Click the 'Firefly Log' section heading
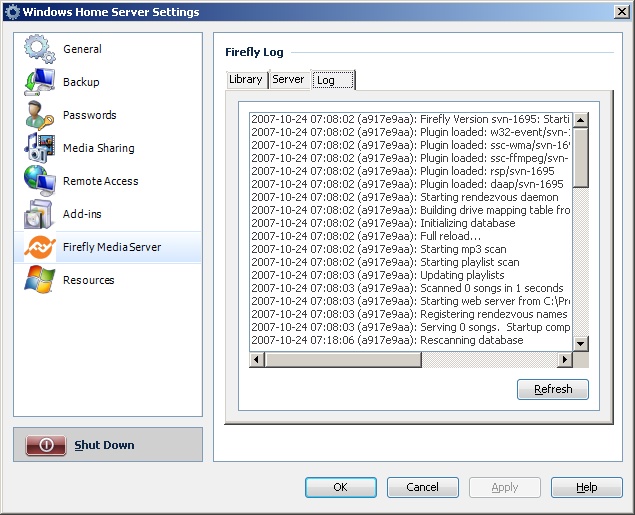Image resolution: width=635 pixels, height=515 pixels. [x=254, y=52]
